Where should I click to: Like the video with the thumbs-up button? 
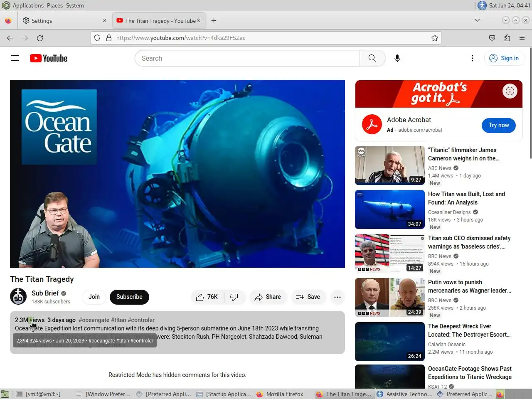click(x=207, y=297)
